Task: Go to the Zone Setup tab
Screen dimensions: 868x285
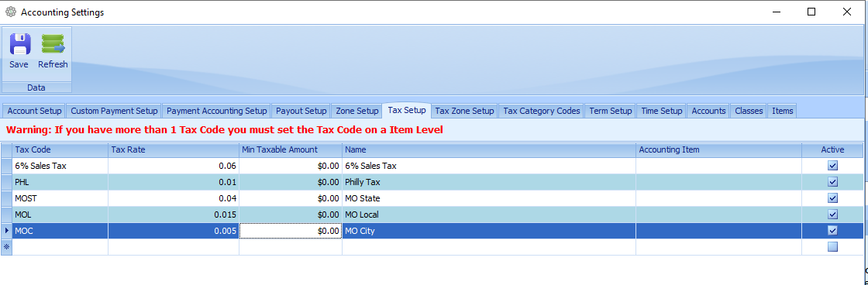Action: pos(357,111)
